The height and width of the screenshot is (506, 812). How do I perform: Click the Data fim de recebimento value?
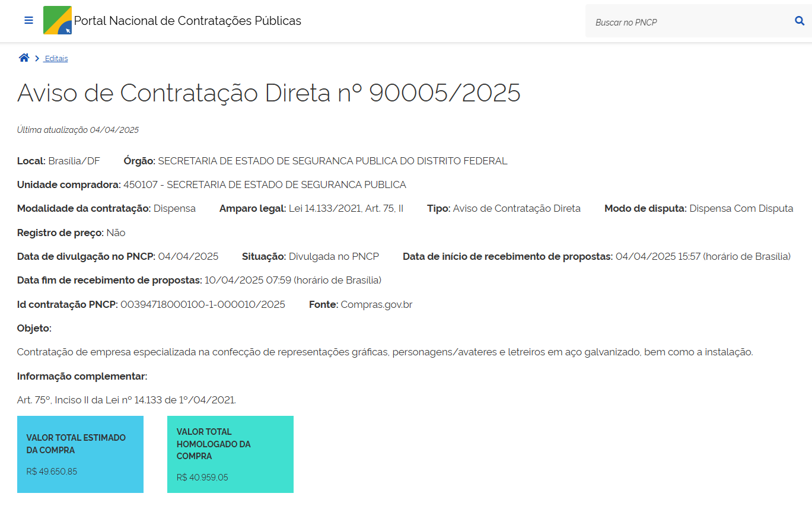coord(292,280)
